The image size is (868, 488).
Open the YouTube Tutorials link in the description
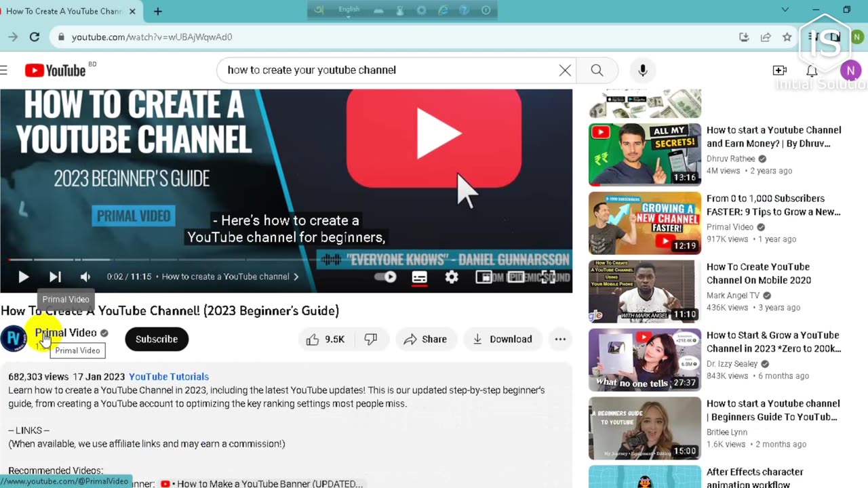(x=169, y=377)
